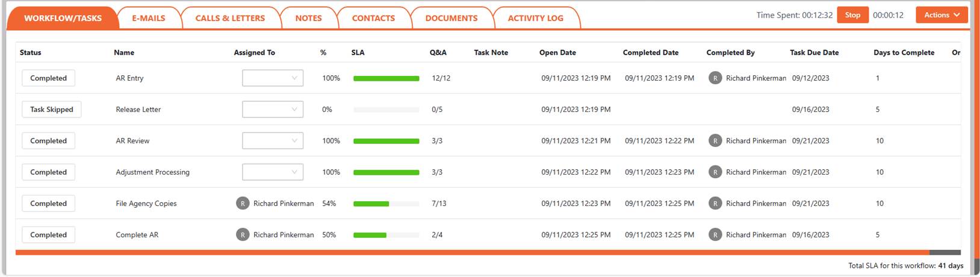
Task: Sort by the Task Due Date column header
Action: (814, 52)
